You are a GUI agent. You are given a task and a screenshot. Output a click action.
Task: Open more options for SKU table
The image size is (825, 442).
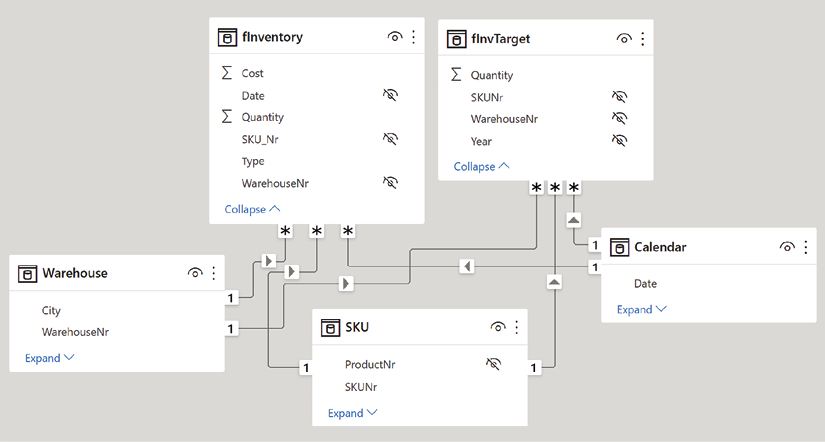517,327
